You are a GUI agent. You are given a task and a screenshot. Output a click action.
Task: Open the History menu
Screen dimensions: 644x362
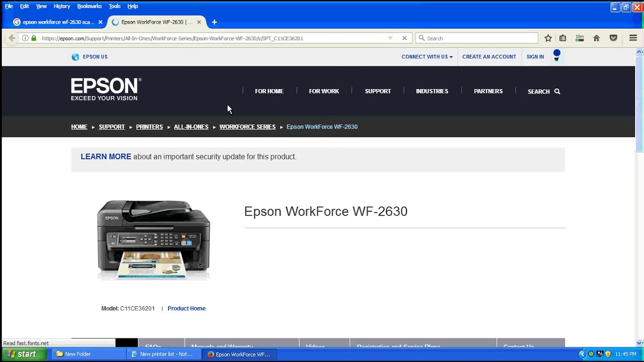click(x=62, y=7)
